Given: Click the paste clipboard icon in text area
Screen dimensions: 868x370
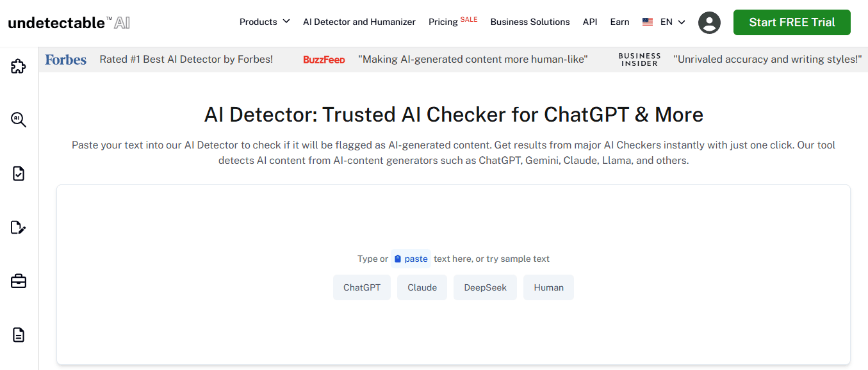Looking at the screenshot, I should (398, 258).
